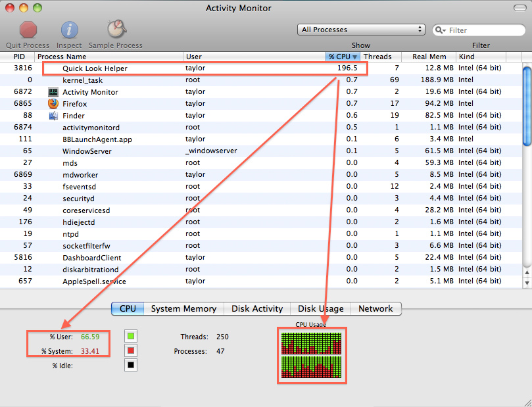Viewport: 532px width, 407px height.
Task: Sort by PID column header
Action: 17,57
